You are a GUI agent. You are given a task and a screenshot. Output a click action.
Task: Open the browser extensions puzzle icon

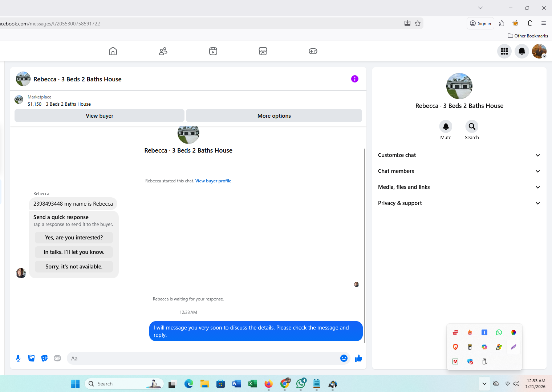pyautogui.click(x=502, y=23)
